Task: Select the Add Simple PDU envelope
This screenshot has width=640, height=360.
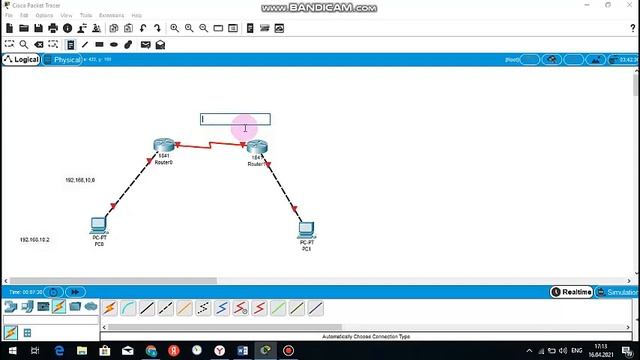Action: click(146, 44)
